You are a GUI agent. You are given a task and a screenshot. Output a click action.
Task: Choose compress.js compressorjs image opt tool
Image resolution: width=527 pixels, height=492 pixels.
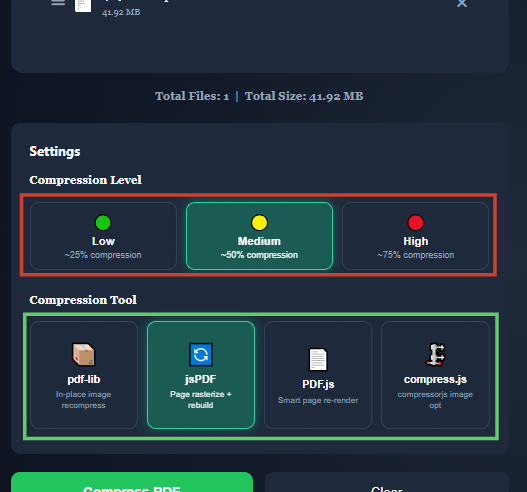click(435, 375)
